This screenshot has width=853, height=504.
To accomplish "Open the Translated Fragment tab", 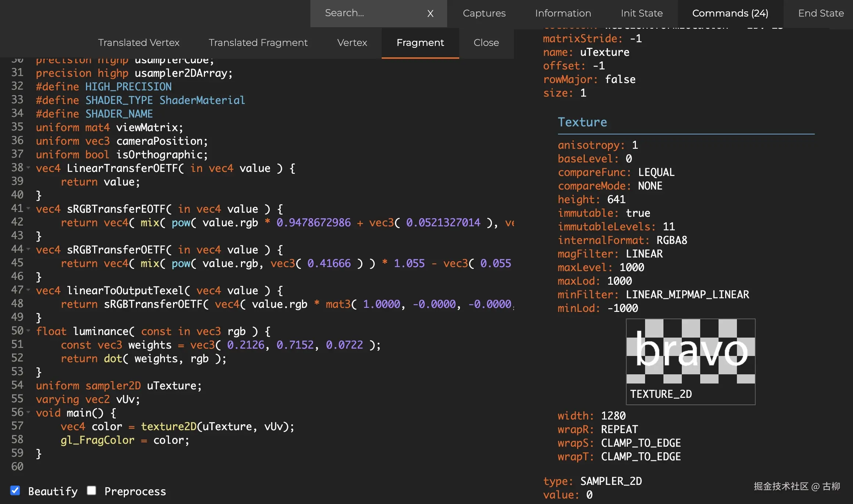I will [x=258, y=43].
